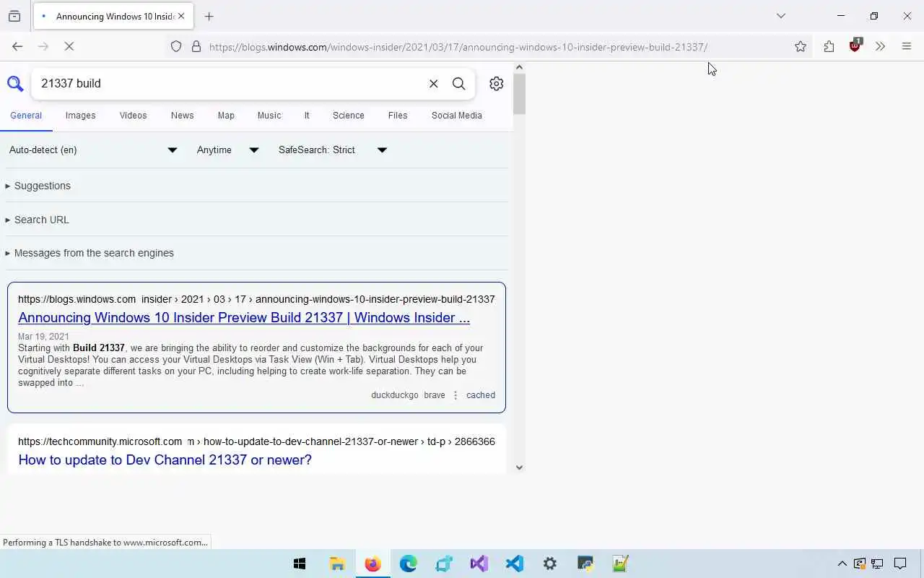Viewport: 924px width, 578px height.
Task: Switch to the Images tab
Action: (x=80, y=116)
